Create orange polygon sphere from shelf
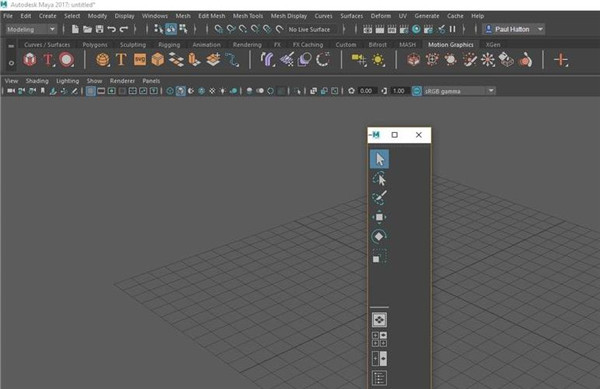This screenshot has width=600, height=389. [x=103, y=60]
